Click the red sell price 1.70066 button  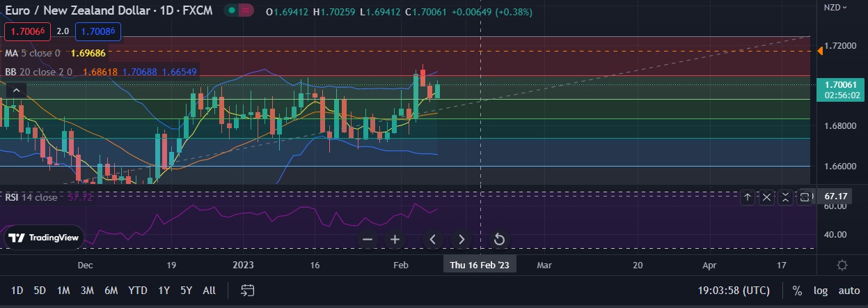[x=27, y=31]
